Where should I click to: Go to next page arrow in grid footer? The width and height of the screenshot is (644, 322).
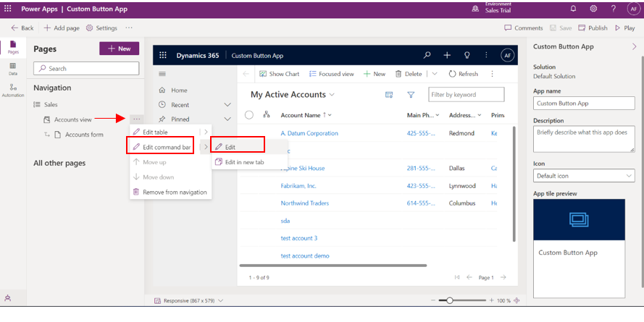503,277
